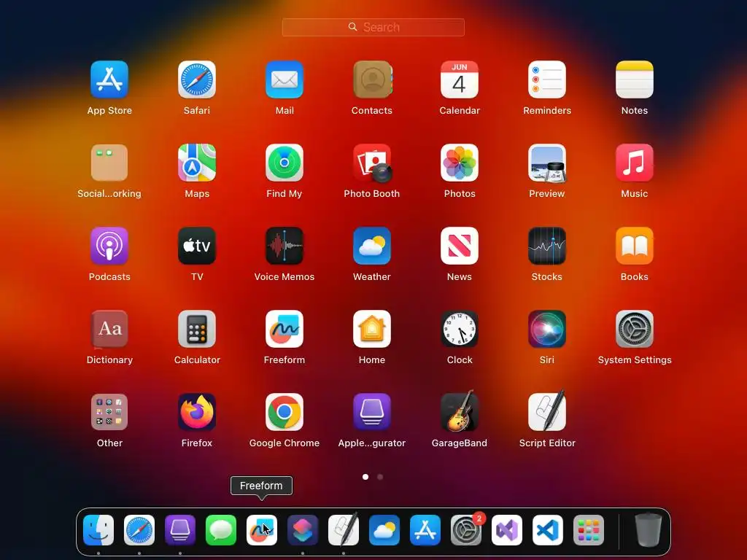
Task: Launch Firefox browser
Action: click(x=197, y=412)
